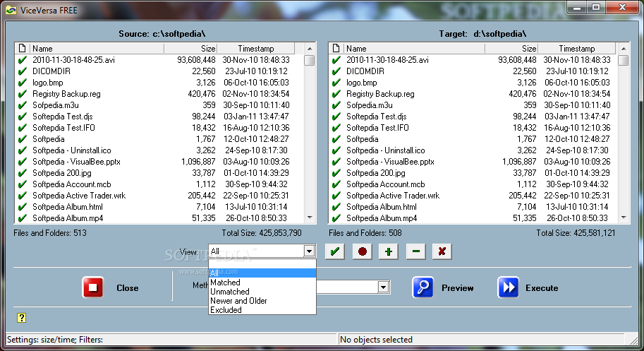Click green check beside Softepdia Test.IFO in Target
The image size is (644, 351).
click(336, 128)
